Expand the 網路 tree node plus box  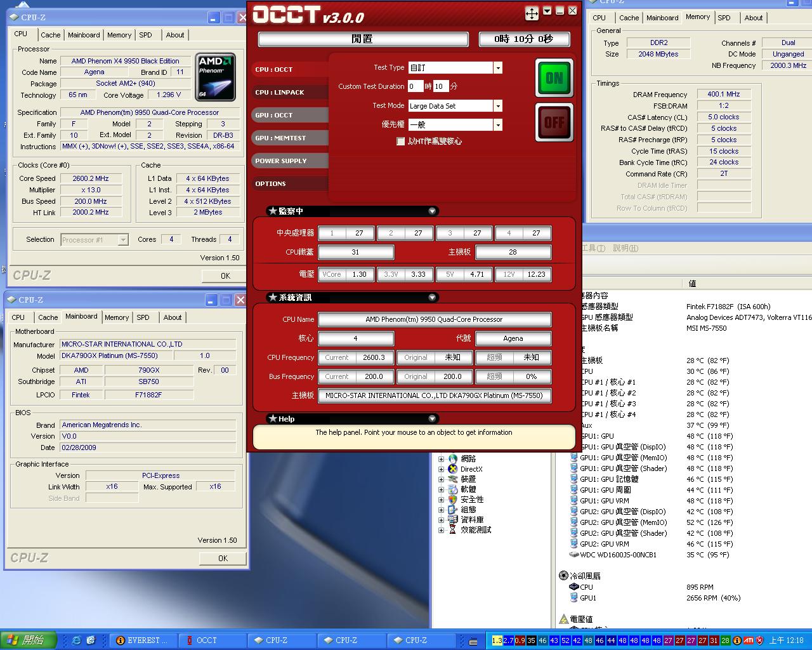[441, 459]
